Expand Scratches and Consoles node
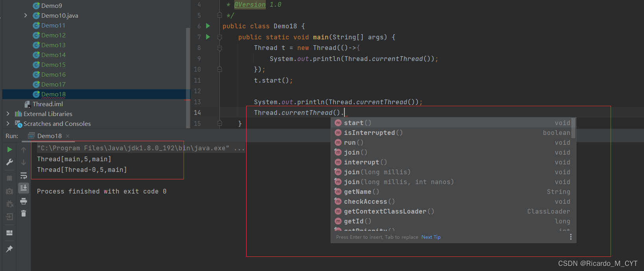The image size is (644, 271). click(x=8, y=124)
